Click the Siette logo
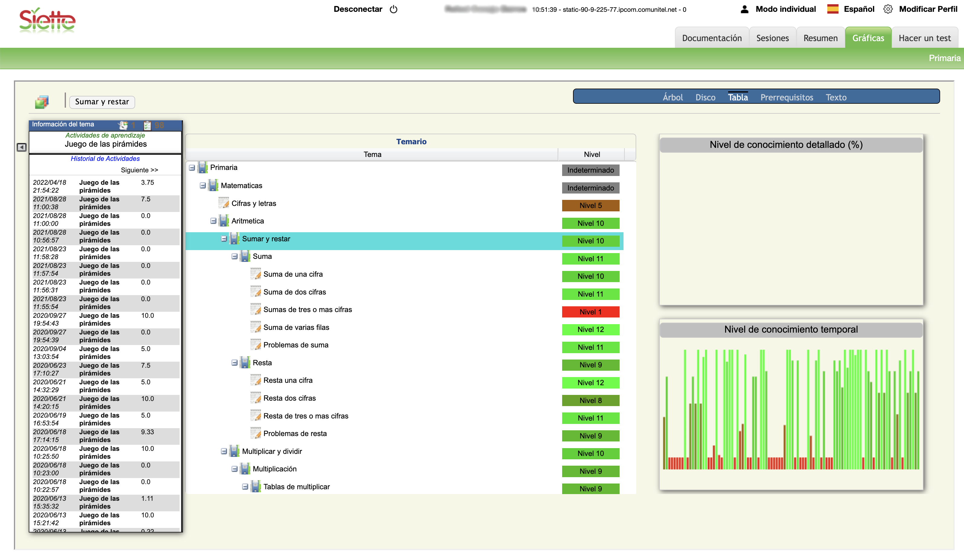This screenshot has height=560, width=964. click(x=47, y=20)
